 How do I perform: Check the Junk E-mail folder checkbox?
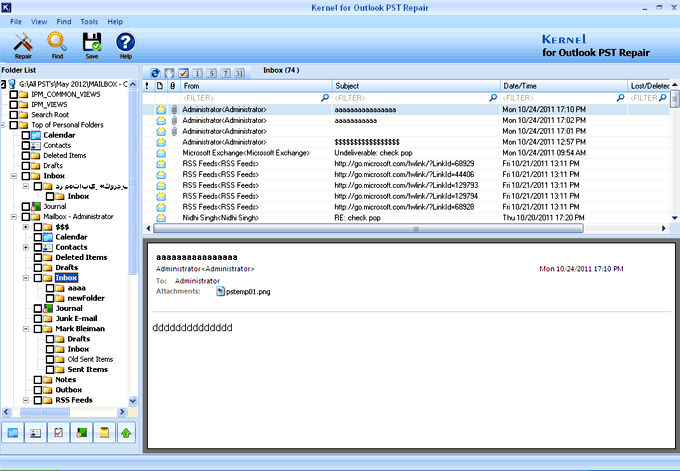pyautogui.click(x=38, y=318)
